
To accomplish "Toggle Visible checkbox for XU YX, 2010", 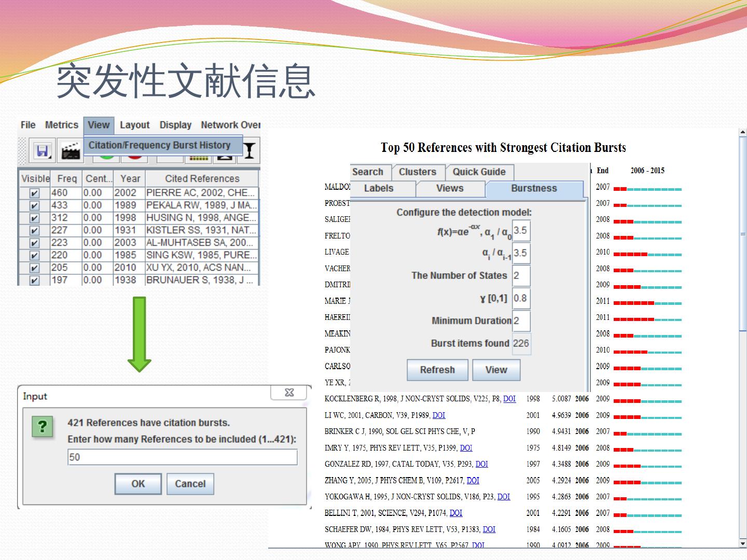I will 34,268.
